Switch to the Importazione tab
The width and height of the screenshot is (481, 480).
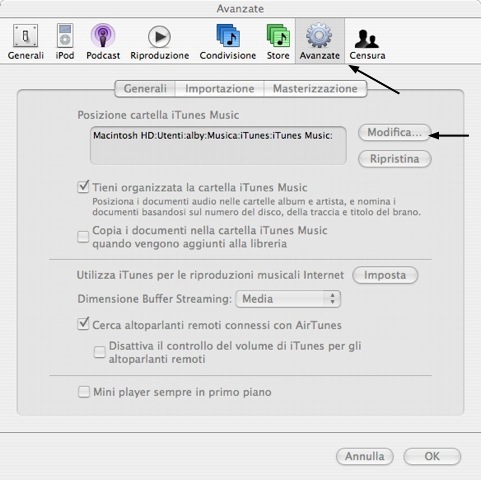click(x=220, y=89)
